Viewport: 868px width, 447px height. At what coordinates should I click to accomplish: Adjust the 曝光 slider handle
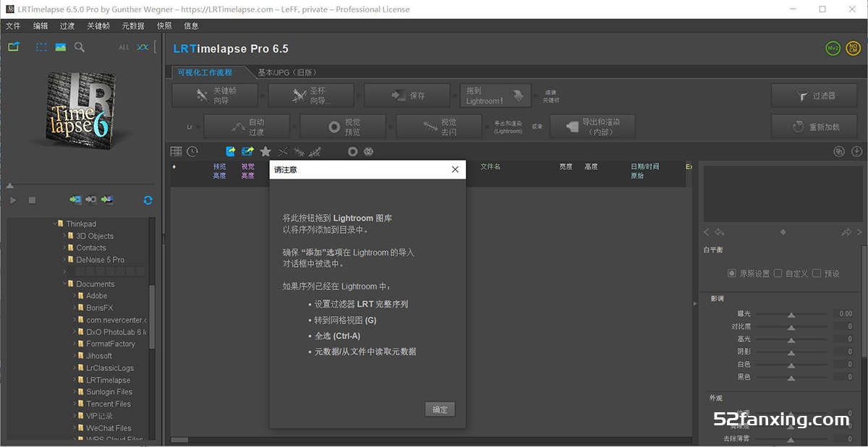click(791, 315)
